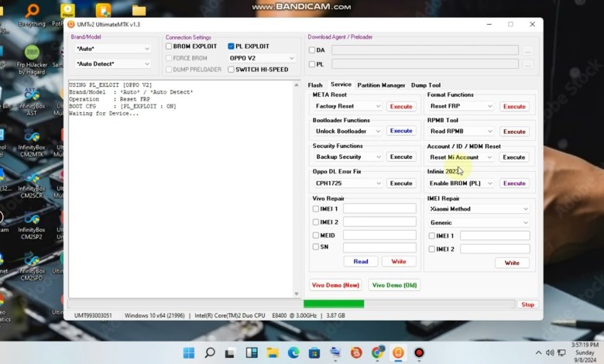
Task: Launch InfinityBox AST desktop icon
Action: (x=31, y=95)
